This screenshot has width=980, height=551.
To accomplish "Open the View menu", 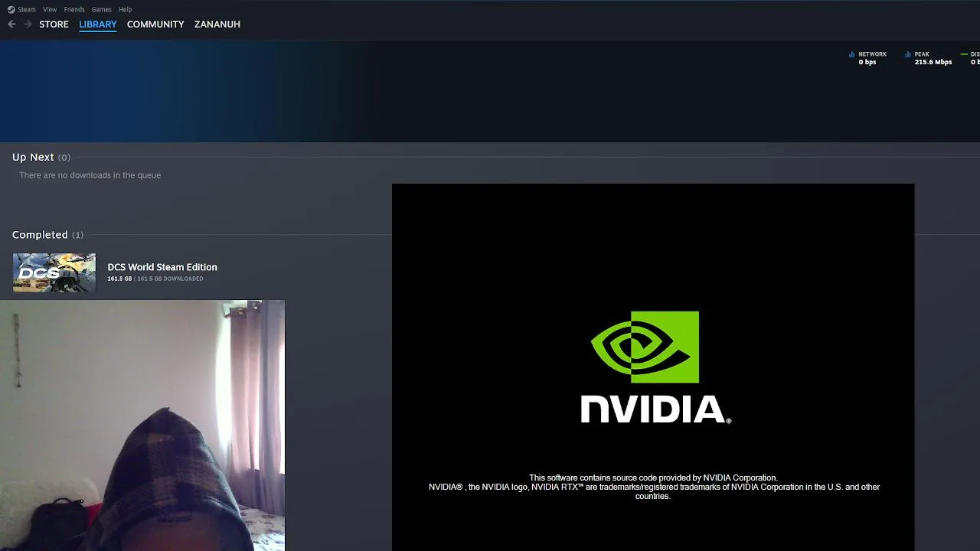I will pyautogui.click(x=50, y=9).
